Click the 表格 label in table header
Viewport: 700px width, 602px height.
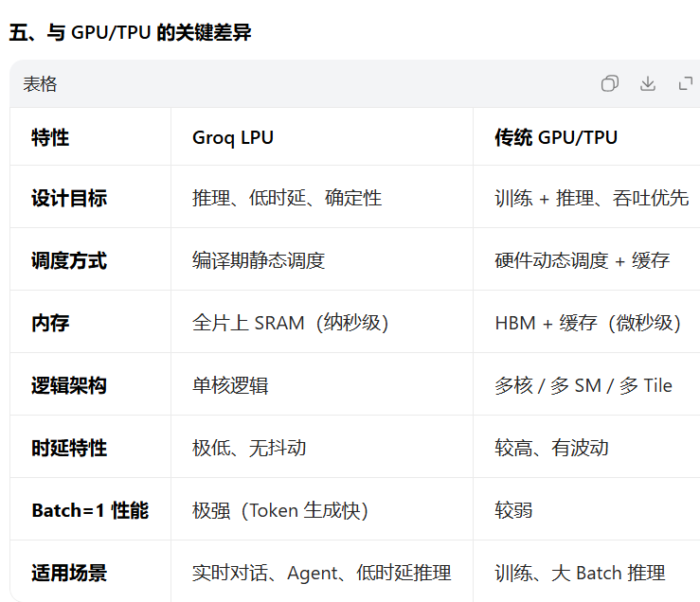point(40,84)
